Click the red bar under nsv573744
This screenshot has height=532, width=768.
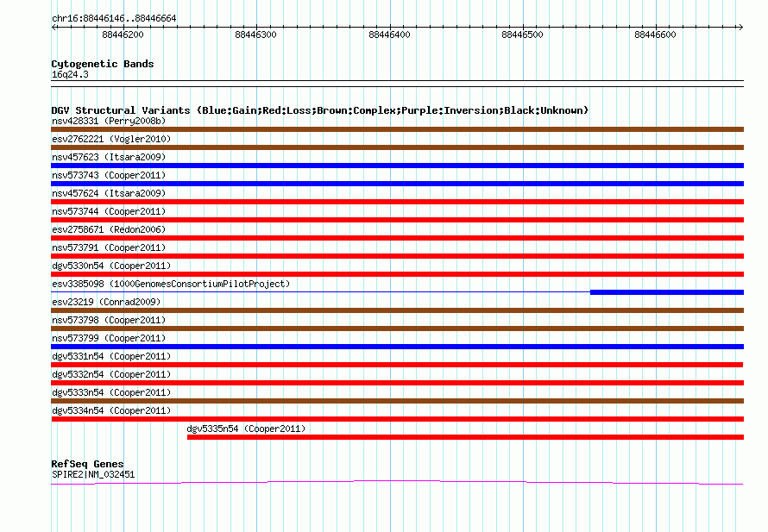click(397, 220)
